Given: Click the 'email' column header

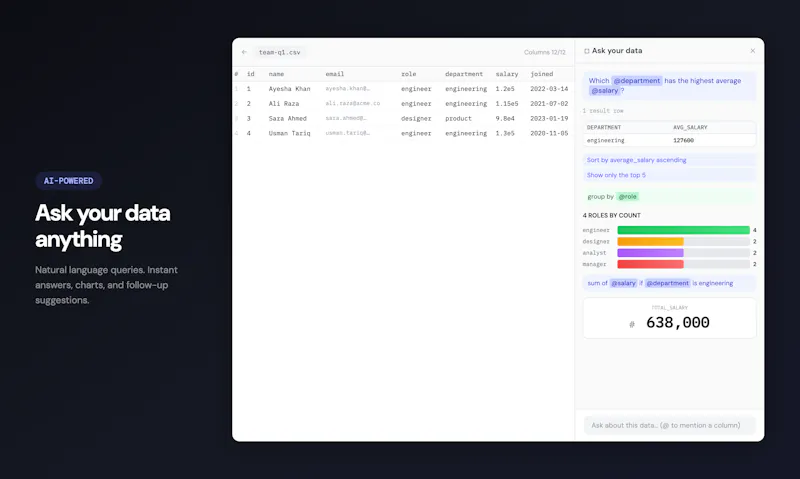Looking at the screenshot, I should (335, 74).
